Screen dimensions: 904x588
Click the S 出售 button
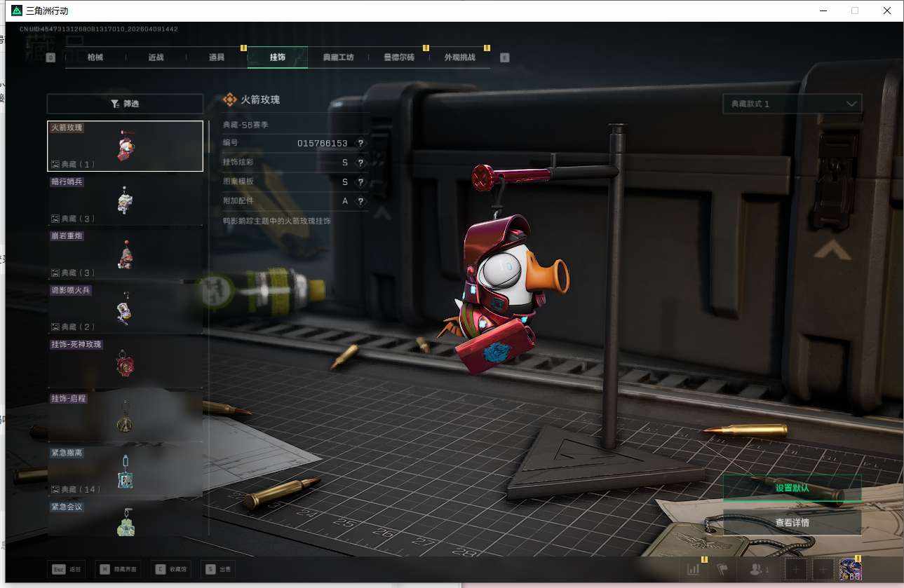point(217,570)
